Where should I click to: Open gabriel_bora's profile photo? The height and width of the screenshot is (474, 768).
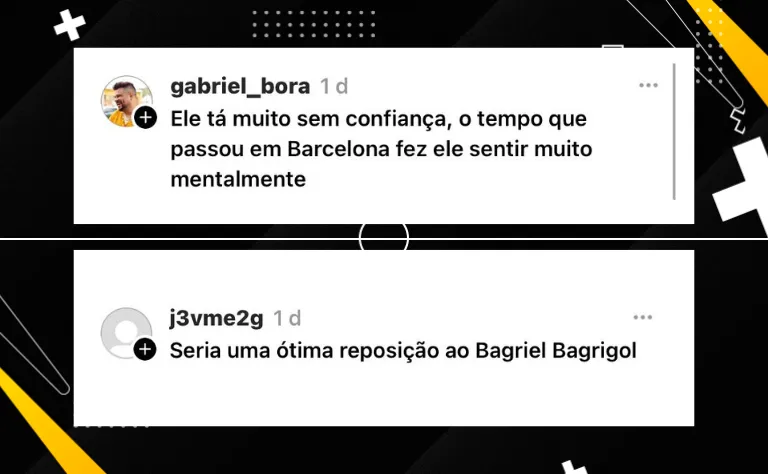126,101
